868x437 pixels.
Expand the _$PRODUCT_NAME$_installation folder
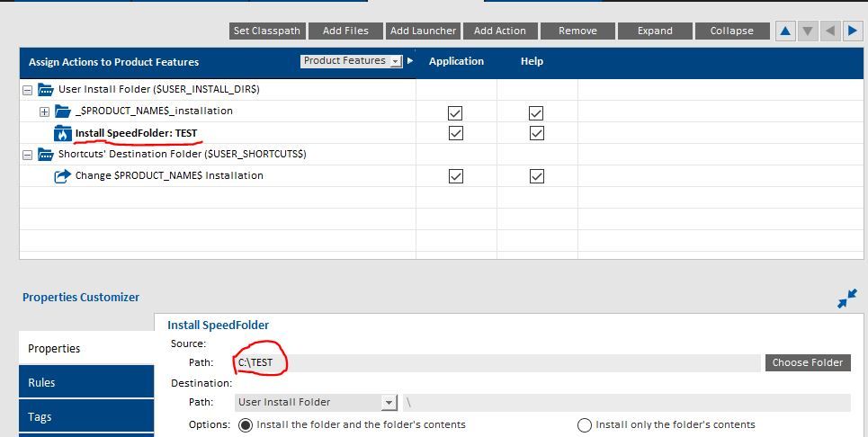coord(44,112)
